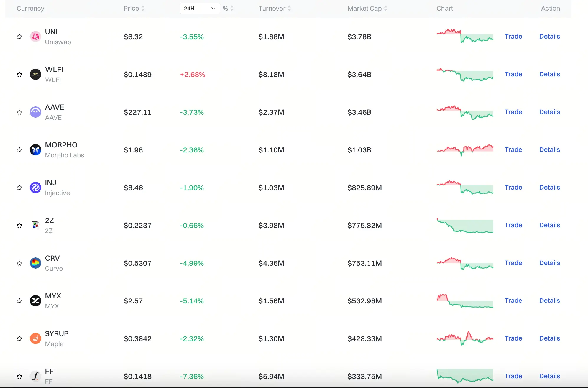The image size is (588, 388).
Task: Add FF to favorites via star
Action: (19, 376)
